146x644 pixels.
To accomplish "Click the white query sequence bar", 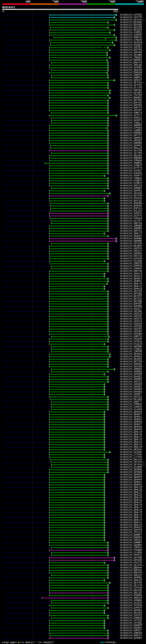I will (60, 10).
